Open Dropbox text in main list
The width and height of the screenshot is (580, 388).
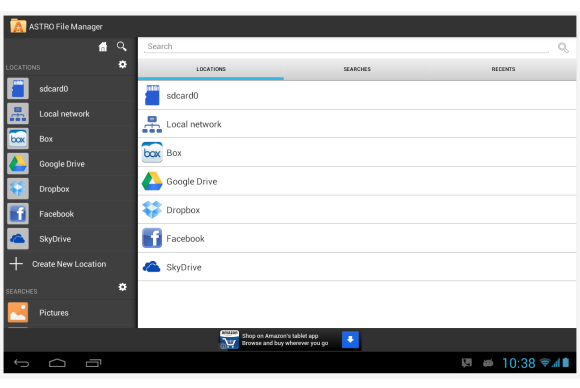(x=183, y=210)
